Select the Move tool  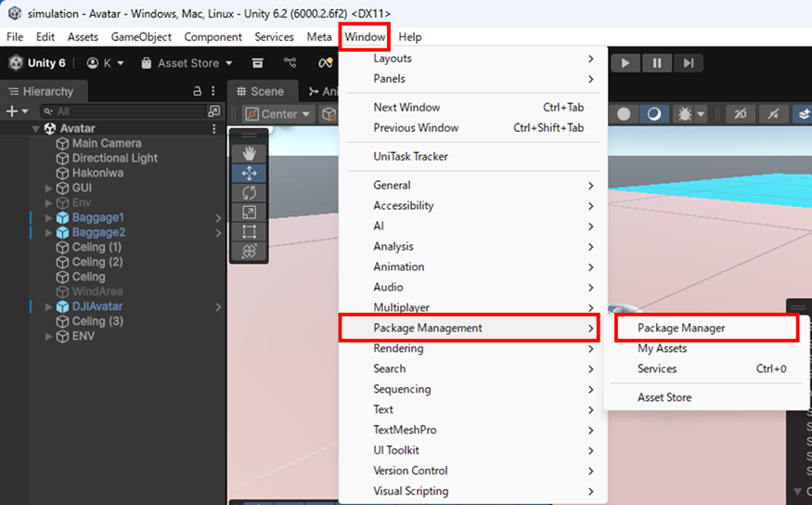pos(249,173)
